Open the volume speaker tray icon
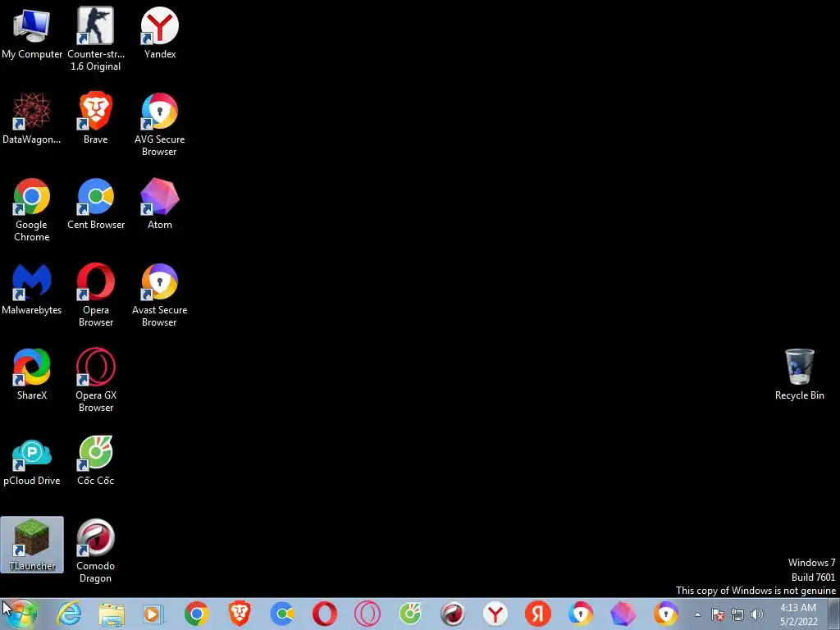840x630 pixels. [x=756, y=614]
